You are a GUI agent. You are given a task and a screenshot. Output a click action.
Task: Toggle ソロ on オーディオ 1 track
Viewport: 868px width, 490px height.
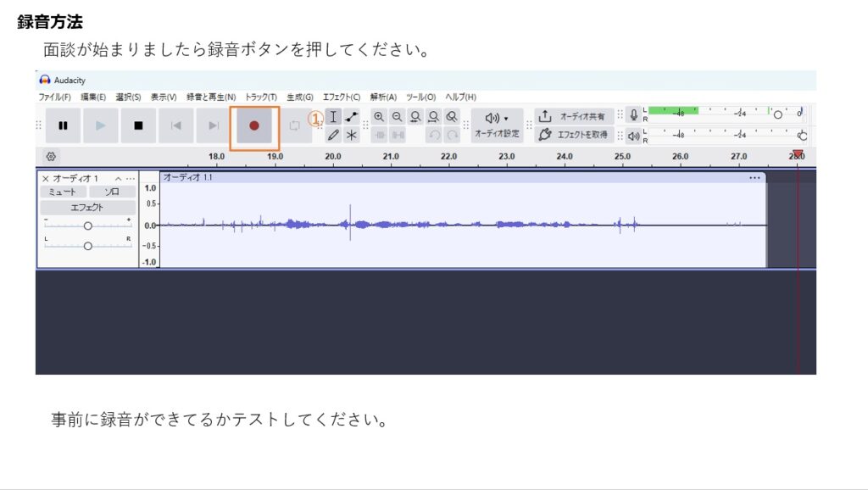[x=112, y=192]
